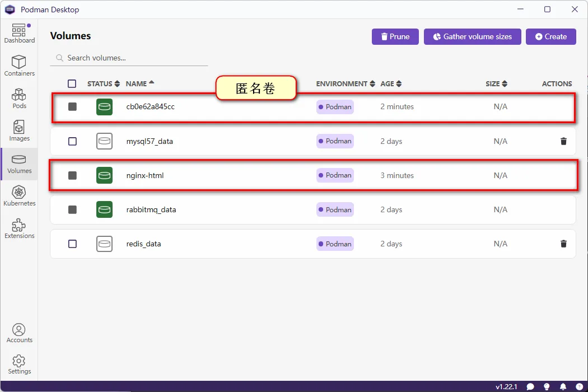Select the redis_data volume checkbox
The image size is (588, 392).
point(72,244)
